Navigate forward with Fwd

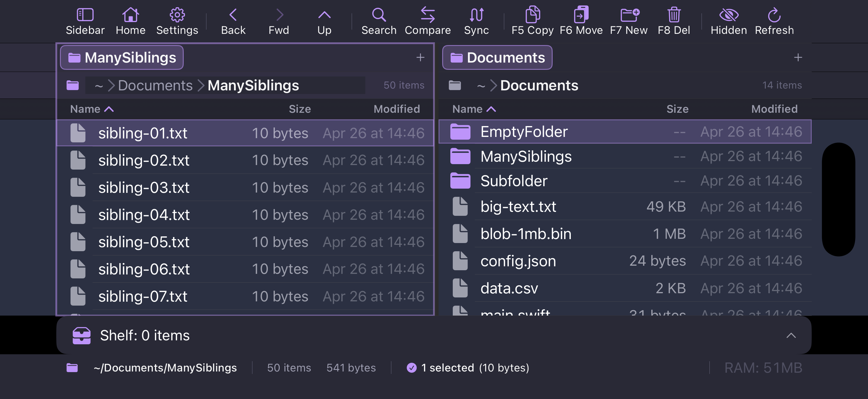279,21
